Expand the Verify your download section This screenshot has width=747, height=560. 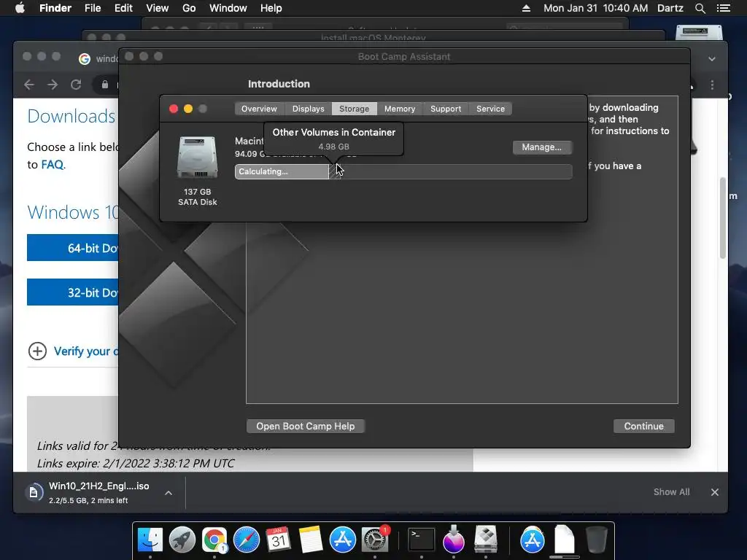point(37,351)
